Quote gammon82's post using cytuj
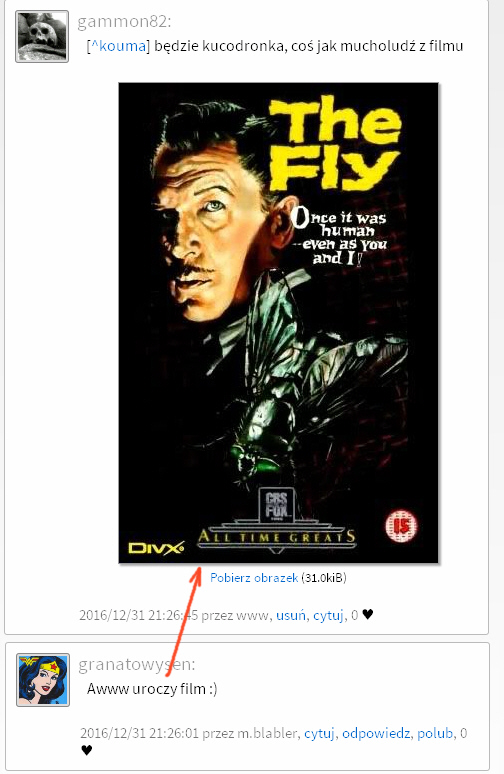The image size is (504, 774). point(328,615)
